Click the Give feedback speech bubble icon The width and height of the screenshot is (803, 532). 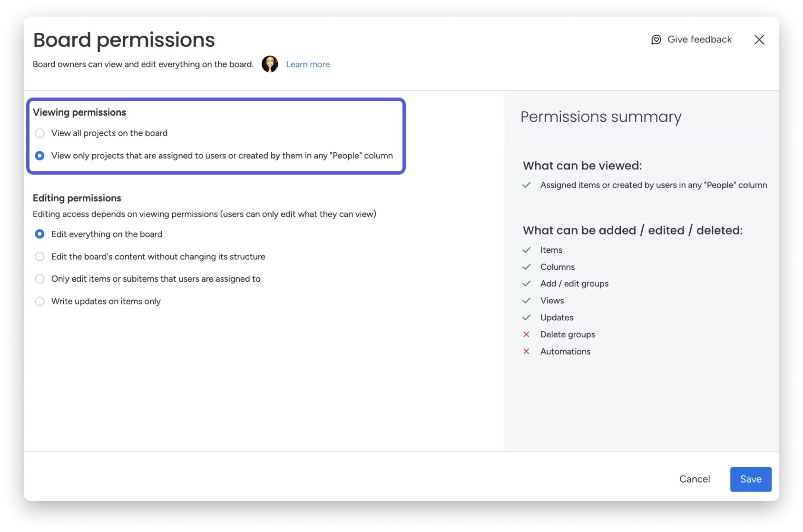pyautogui.click(x=656, y=39)
